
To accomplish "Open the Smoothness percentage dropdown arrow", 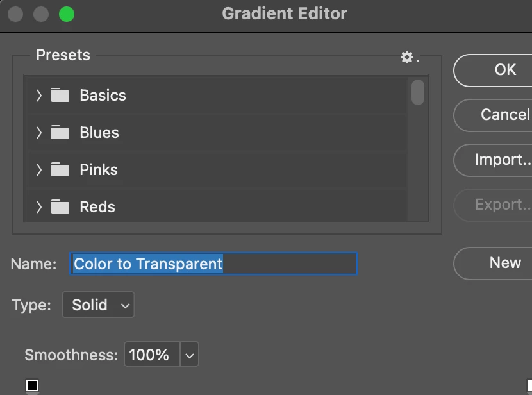I will [189, 355].
